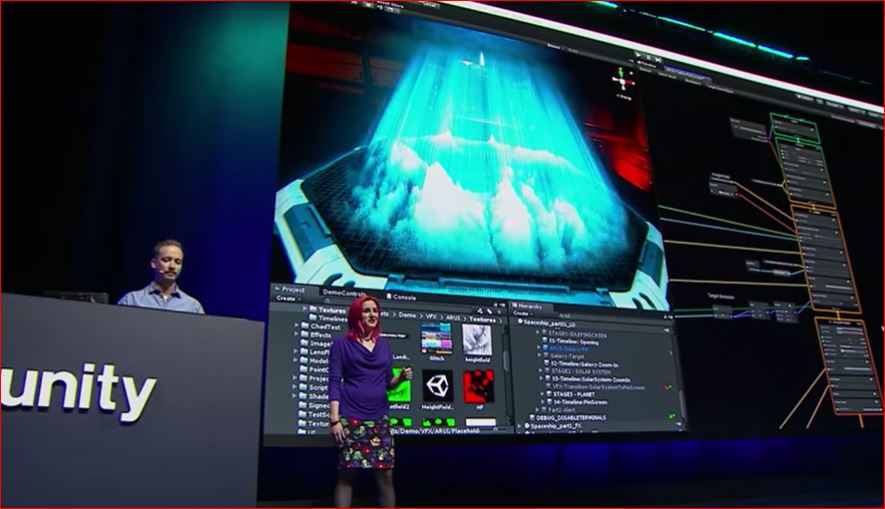Select the white texture thumbnail in bottom row
Image resolution: width=885 pixels, height=509 pixels.
480,422
